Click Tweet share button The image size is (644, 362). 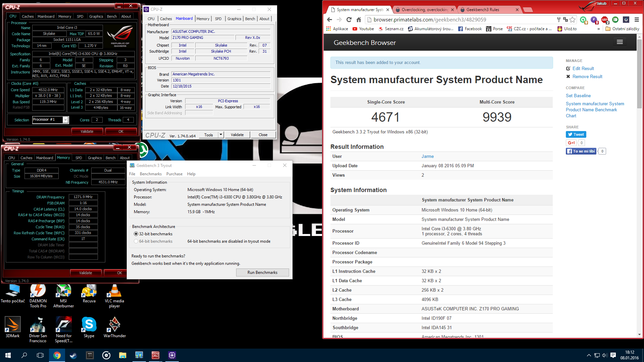(576, 134)
